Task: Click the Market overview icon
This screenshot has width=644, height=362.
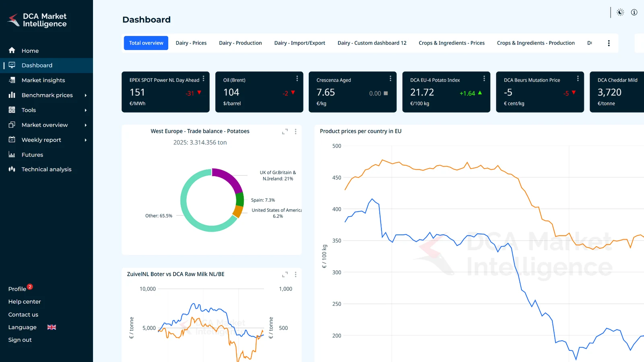Action: click(12, 125)
